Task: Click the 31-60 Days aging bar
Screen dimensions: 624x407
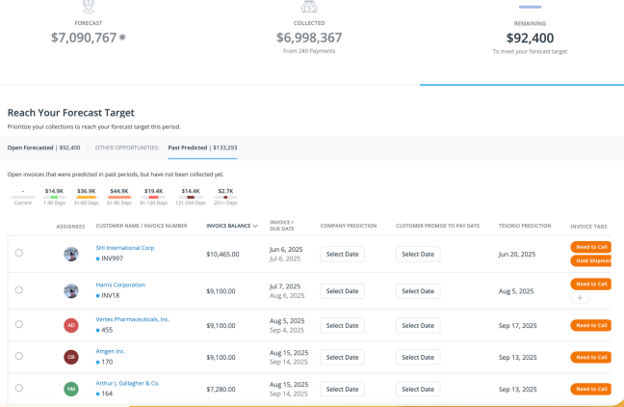Action: coord(86,197)
